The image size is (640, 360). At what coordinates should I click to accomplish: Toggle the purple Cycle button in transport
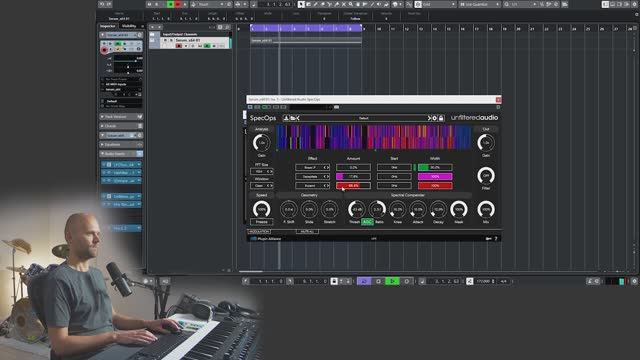pos(364,281)
